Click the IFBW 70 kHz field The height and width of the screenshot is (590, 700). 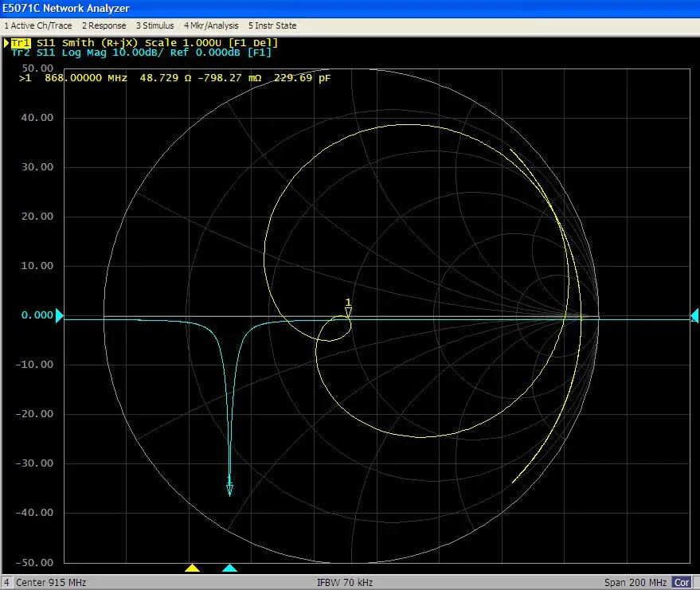[344, 582]
